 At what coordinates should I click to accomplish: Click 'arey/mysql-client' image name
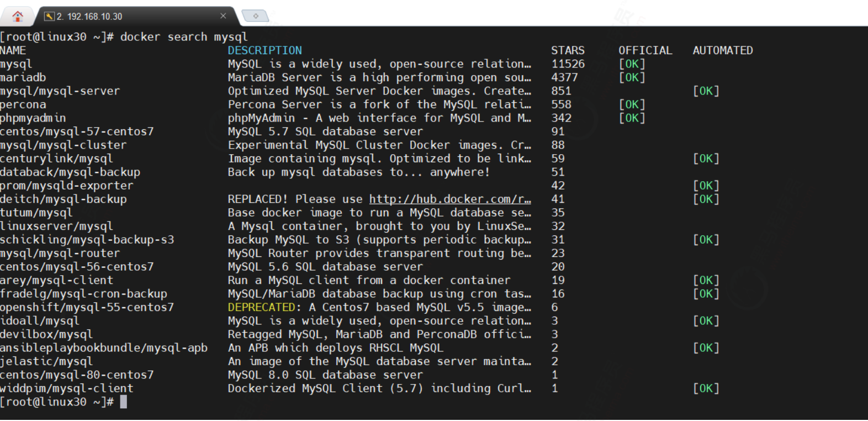(x=56, y=280)
